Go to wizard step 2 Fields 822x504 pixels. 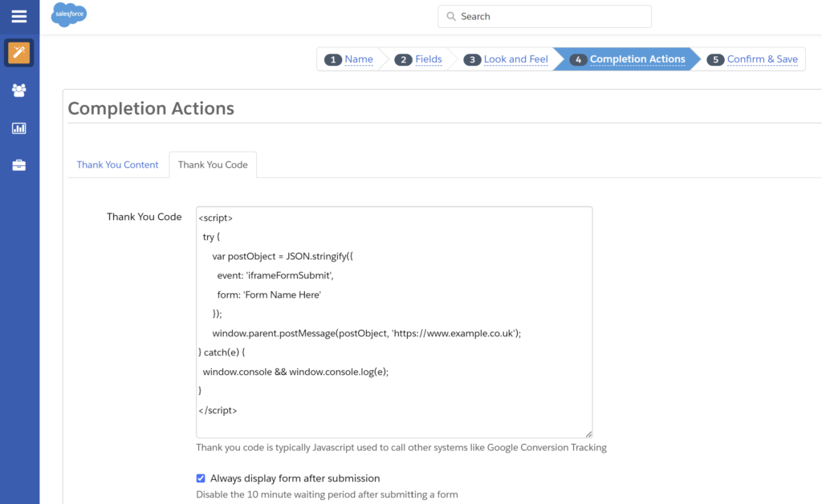pos(418,59)
